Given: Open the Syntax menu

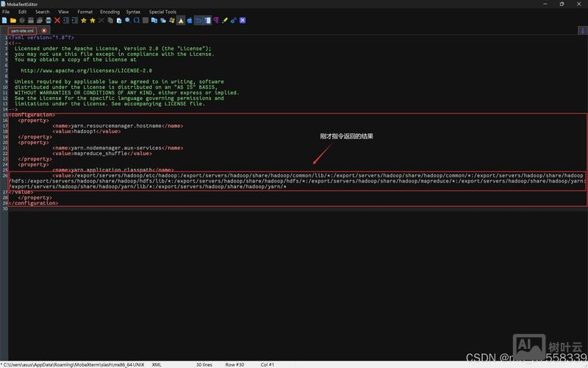Looking at the screenshot, I should click(133, 12).
